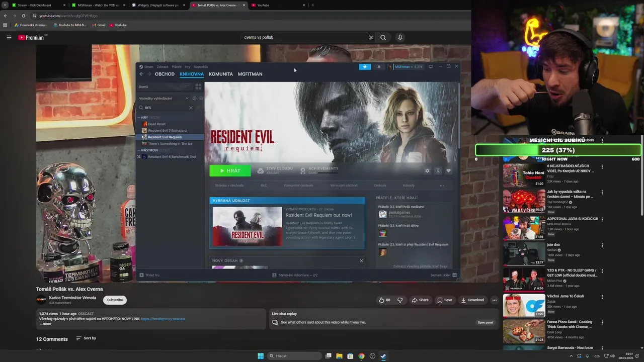Expand the video description with ...more
The width and height of the screenshot is (644, 362).
45,324
